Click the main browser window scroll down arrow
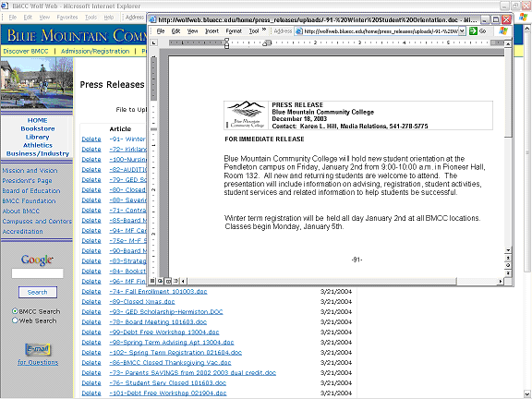This screenshot has height=399, width=532. point(526,393)
